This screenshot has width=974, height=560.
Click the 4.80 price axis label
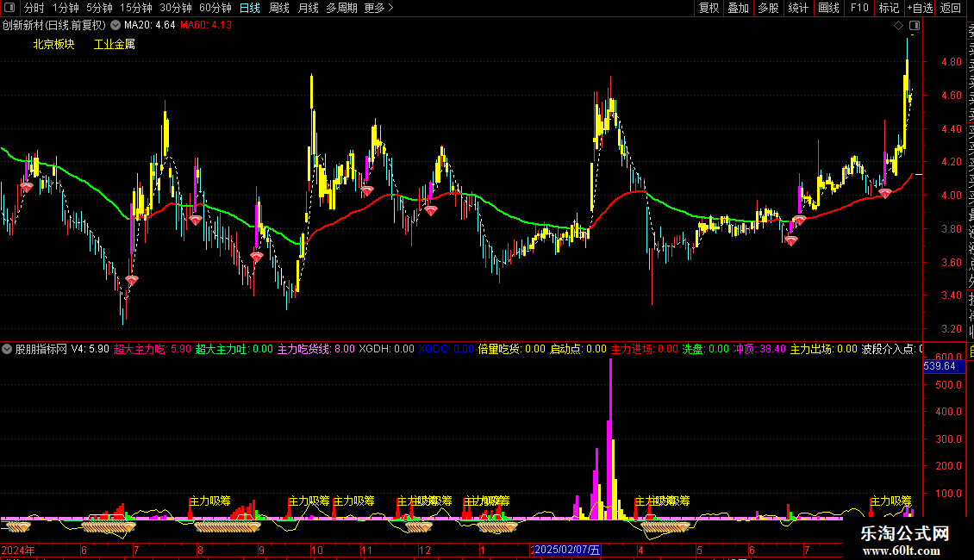coord(951,62)
